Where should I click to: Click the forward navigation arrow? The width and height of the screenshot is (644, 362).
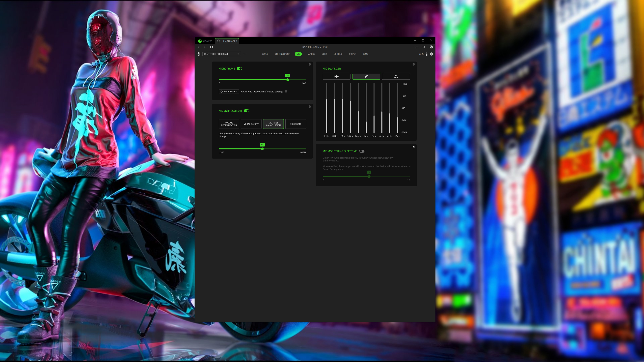205,47
